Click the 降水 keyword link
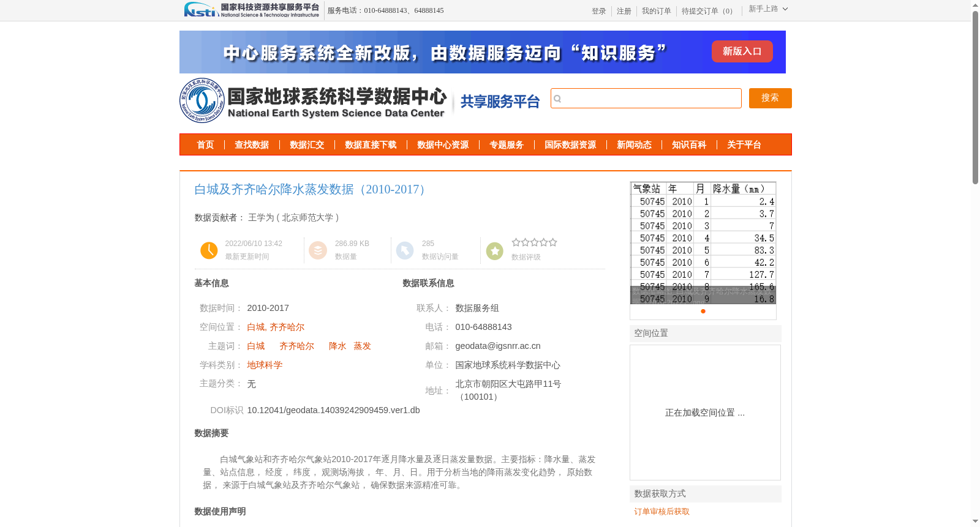Viewport: 980px width, 527px height. tap(337, 346)
